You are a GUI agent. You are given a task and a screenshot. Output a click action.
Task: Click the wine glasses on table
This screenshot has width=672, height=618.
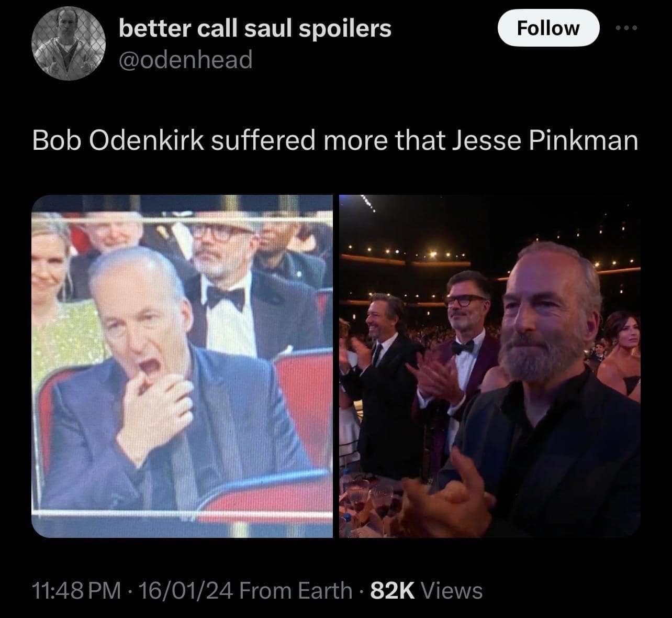coord(374,503)
